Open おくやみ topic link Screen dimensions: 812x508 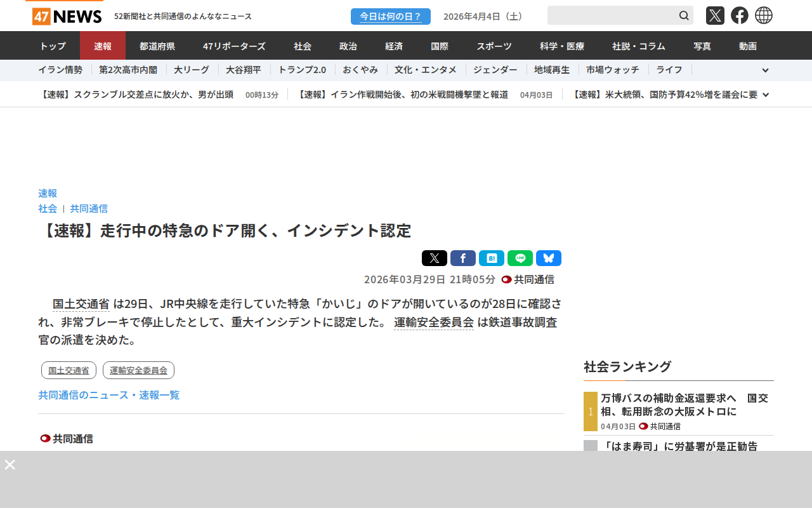[360, 70]
